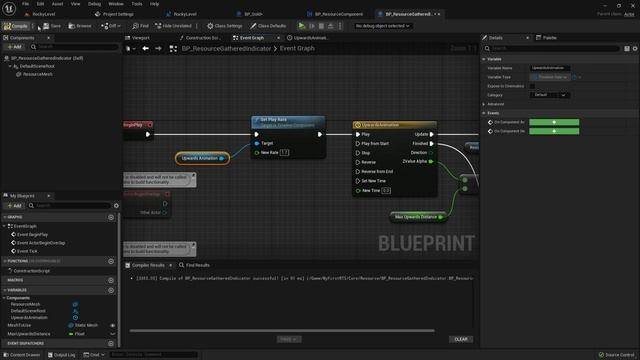Click the Compile toolbar button

tap(16, 26)
